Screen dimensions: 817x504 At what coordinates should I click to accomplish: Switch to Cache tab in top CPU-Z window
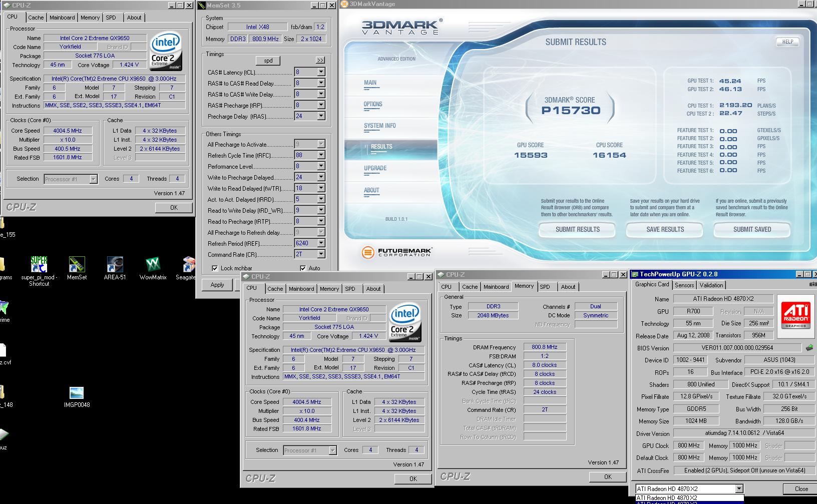pyautogui.click(x=36, y=18)
